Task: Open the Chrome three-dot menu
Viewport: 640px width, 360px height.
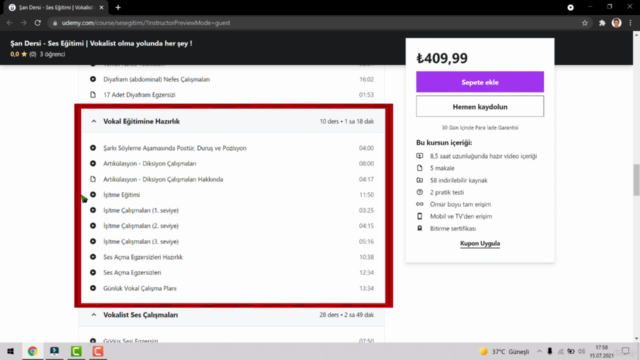Action: [631, 23]
